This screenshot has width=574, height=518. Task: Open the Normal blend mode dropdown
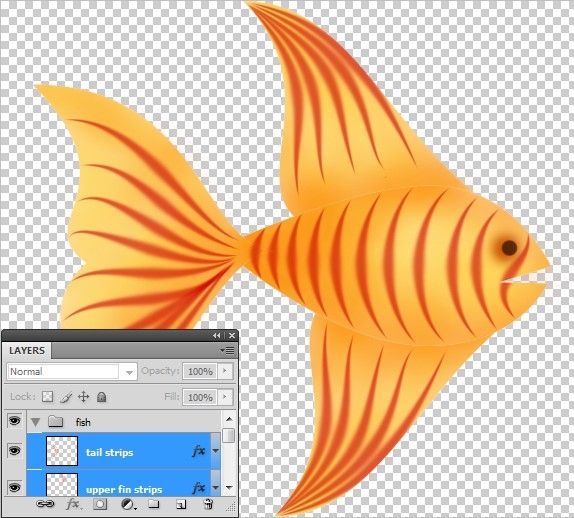[x=72, y=372]
